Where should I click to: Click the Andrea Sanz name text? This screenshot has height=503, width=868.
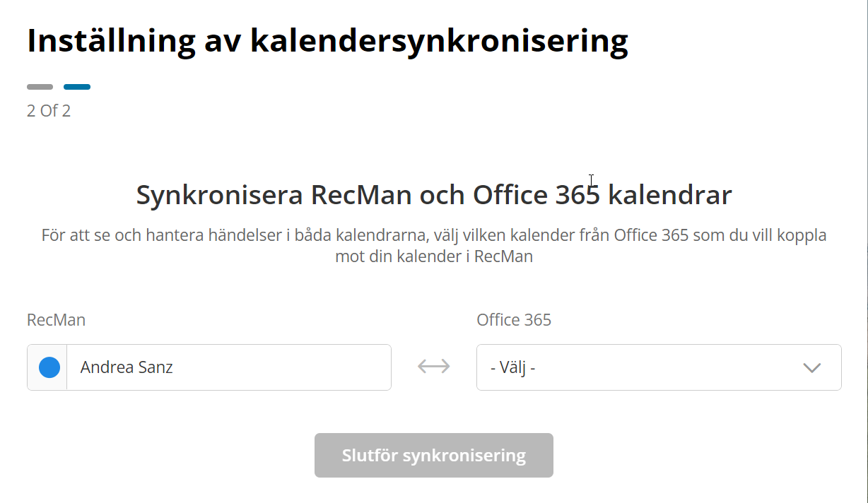click(127, 367)
